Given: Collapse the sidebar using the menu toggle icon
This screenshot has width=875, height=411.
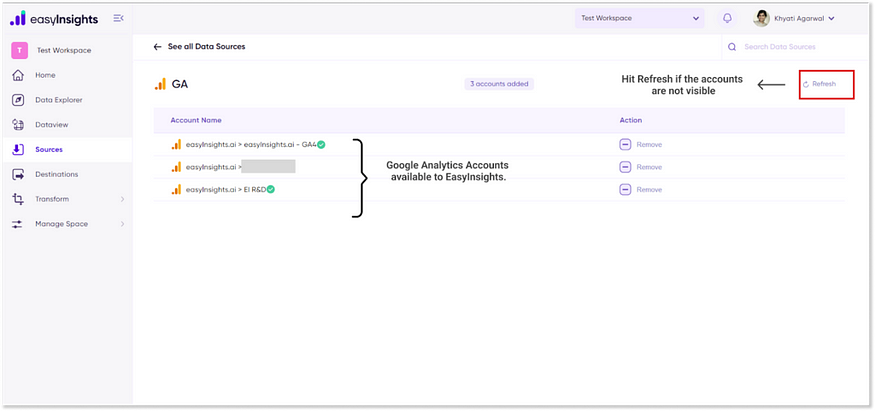Looking at the screenshot, I should coord(119,18).
